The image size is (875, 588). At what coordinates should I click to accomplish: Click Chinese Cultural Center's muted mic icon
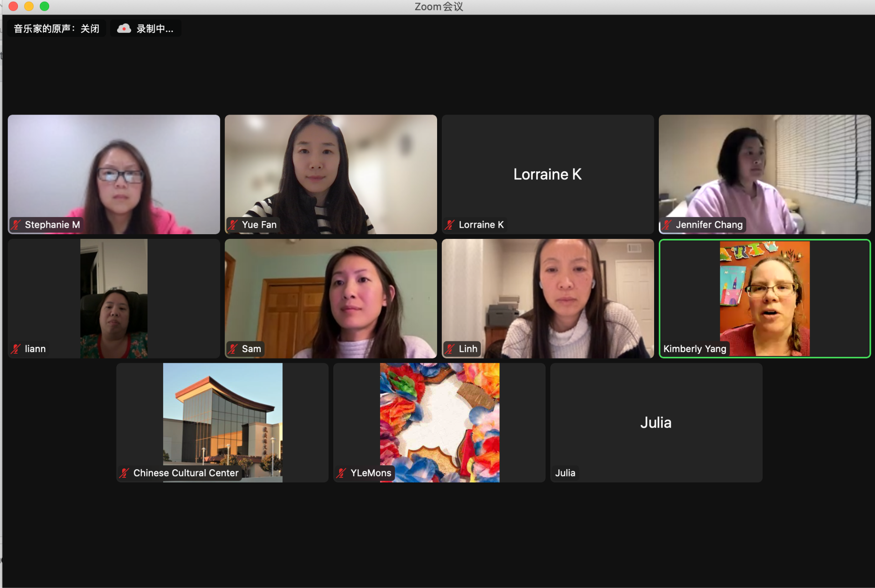pos(124,473)
